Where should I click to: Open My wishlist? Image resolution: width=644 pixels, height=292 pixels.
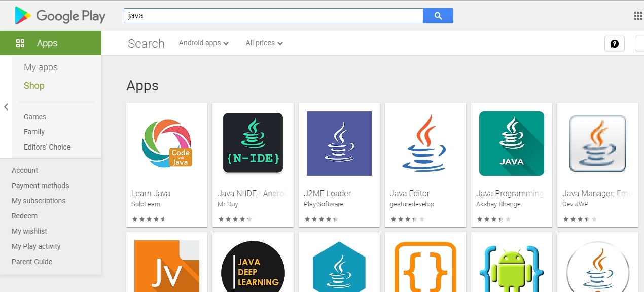point(29,231)
